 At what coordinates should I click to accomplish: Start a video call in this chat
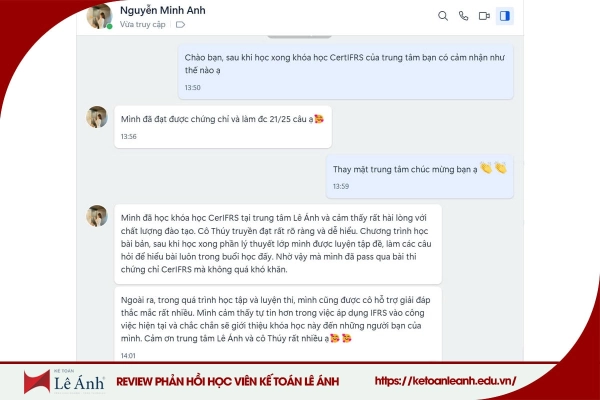click(x=484, y=16)
